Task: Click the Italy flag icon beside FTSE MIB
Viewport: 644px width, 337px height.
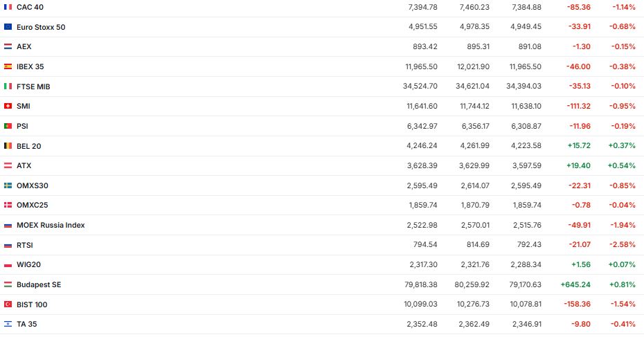Action: coord(8,86)
